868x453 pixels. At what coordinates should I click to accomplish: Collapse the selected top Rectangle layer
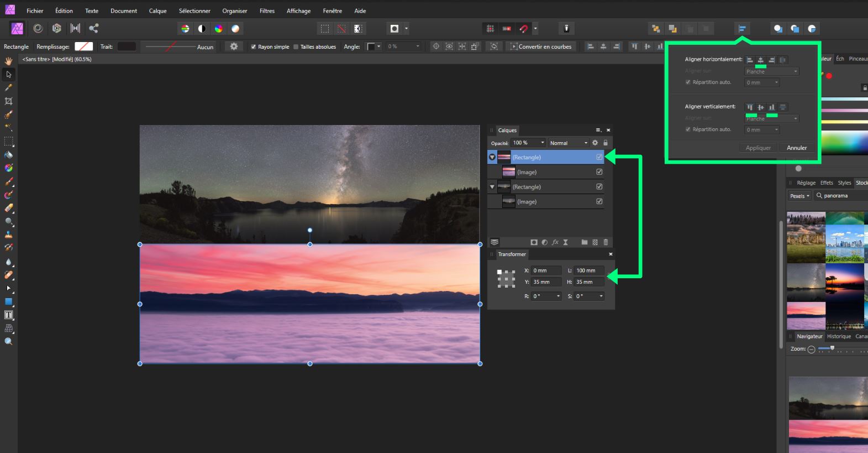click(492, 157)
